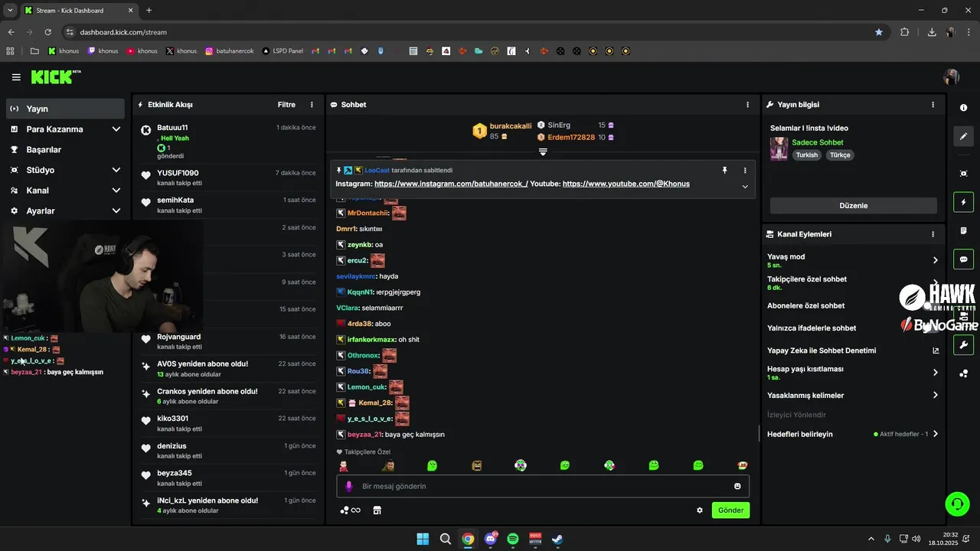Click the bookmark star in address bar

[879, 32]
